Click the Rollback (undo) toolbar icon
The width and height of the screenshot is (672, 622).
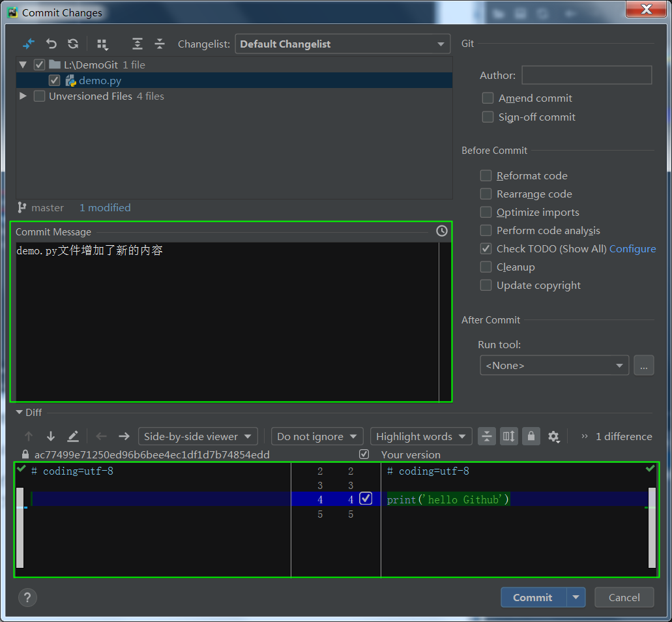tap(51, 44)
